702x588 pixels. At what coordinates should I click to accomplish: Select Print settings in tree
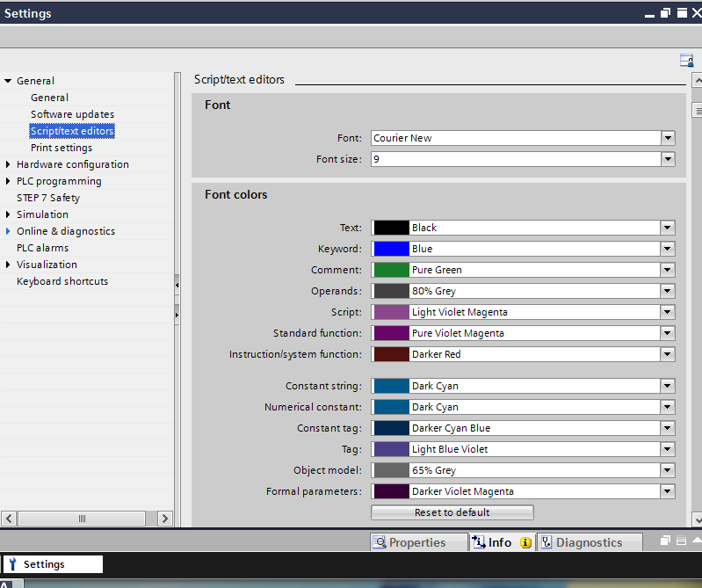[62, 148]
